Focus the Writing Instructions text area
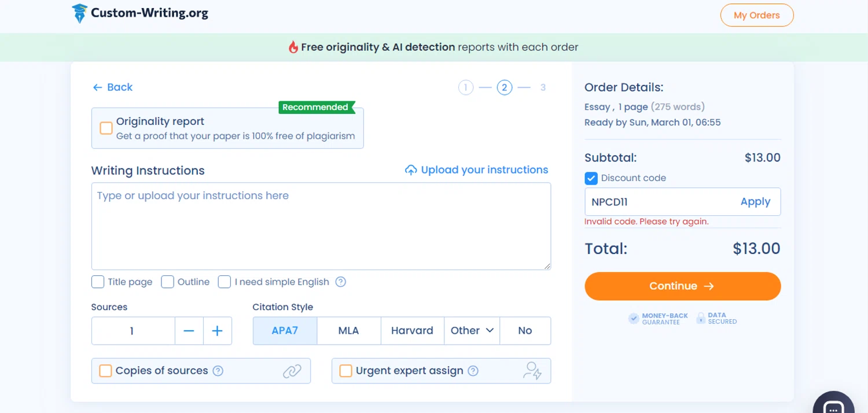Image resolution: width=868 pixels, height=413 pixels. point(321,226)
